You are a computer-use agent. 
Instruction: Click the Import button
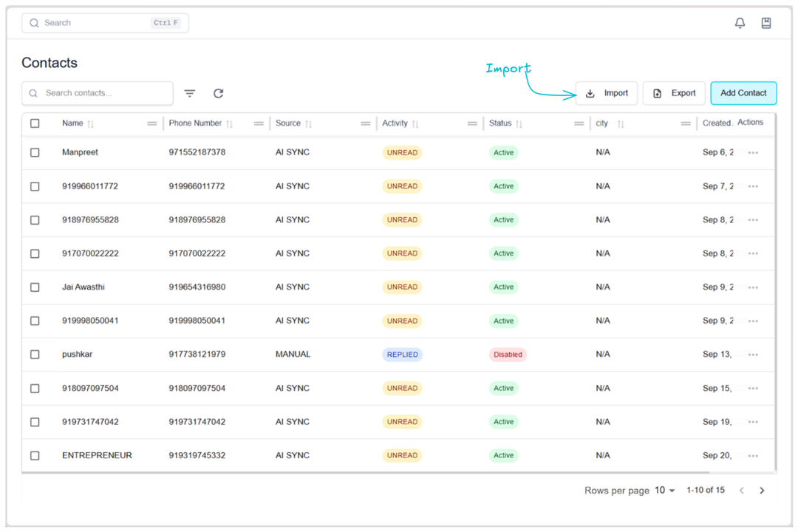607,93
